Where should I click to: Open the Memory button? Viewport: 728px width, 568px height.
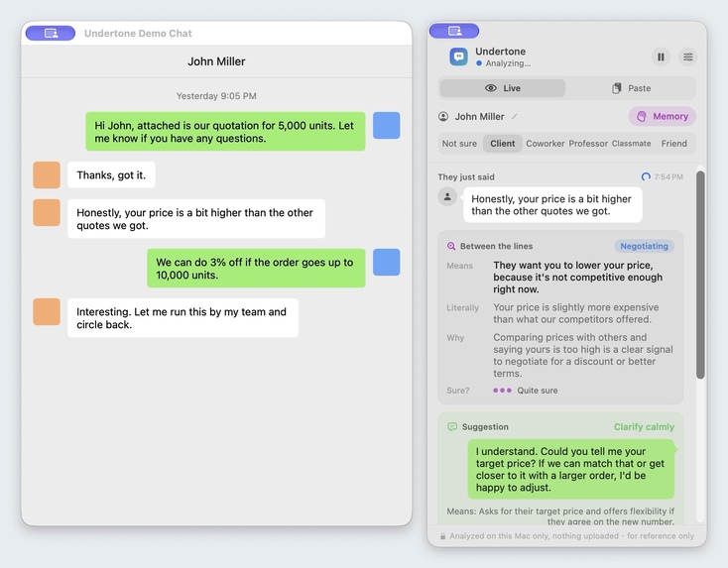(x=663, y=117)
